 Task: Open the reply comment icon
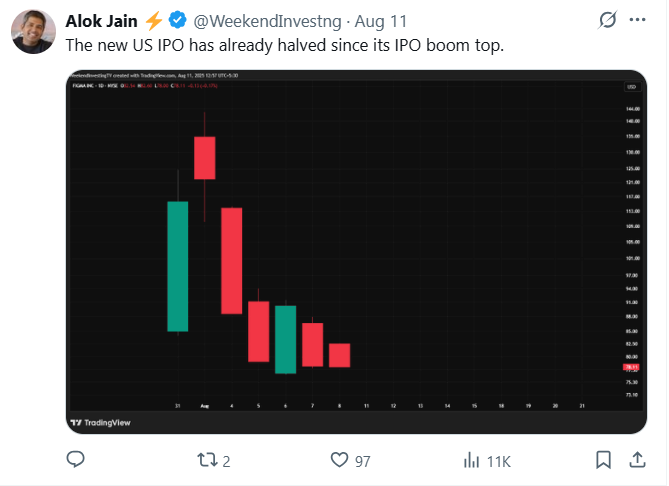[x=76, y=460]
